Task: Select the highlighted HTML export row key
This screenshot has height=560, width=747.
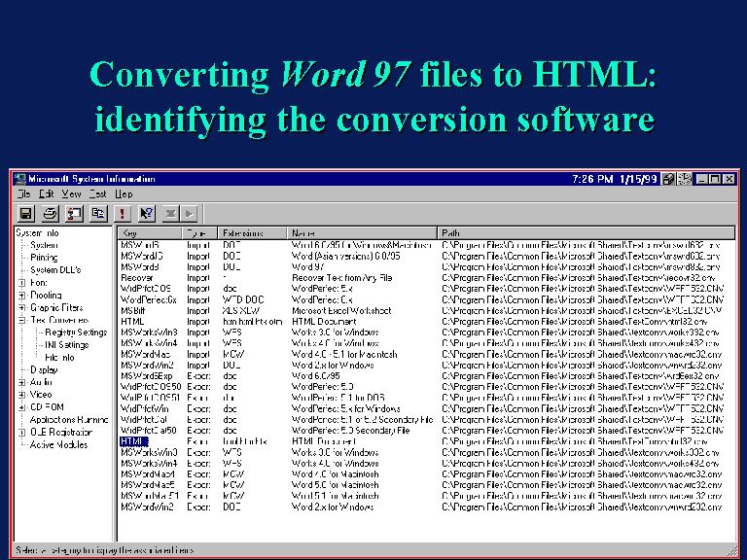Action: pos(134,441)
